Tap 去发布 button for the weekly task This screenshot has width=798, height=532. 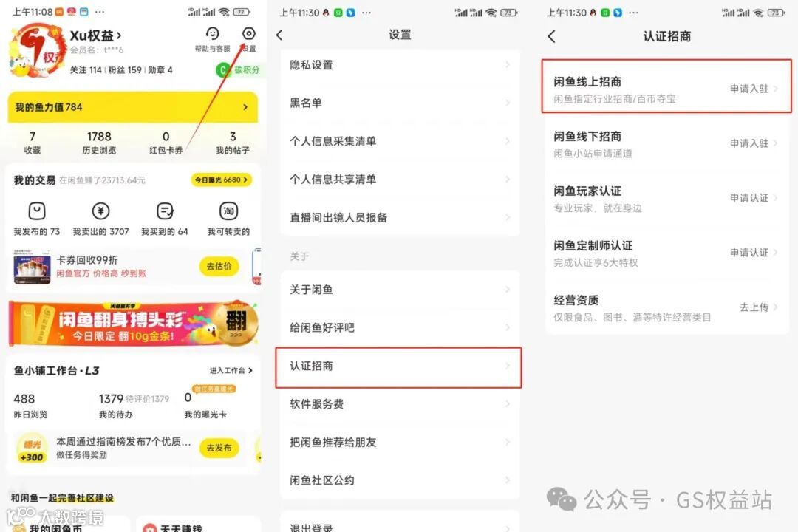click(219, 448)
